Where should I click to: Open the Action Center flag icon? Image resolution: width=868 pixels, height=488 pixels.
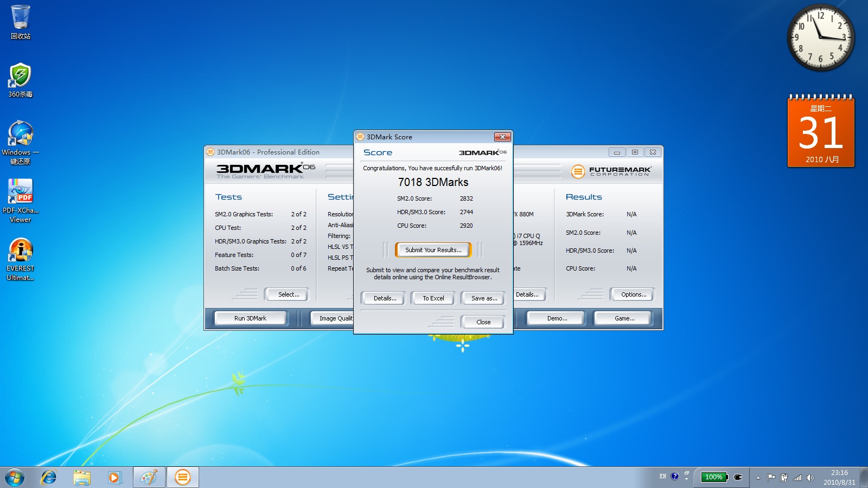click(771, 477)
